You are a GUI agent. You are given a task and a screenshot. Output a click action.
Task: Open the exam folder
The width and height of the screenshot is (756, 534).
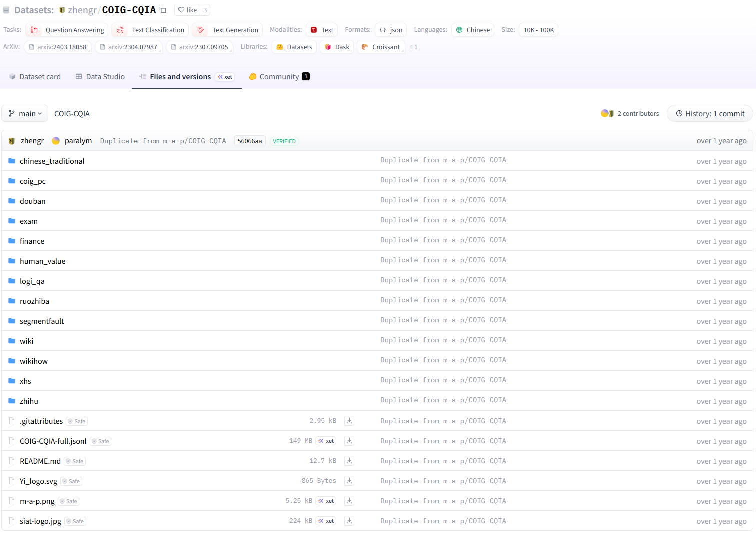pos(28,221)
